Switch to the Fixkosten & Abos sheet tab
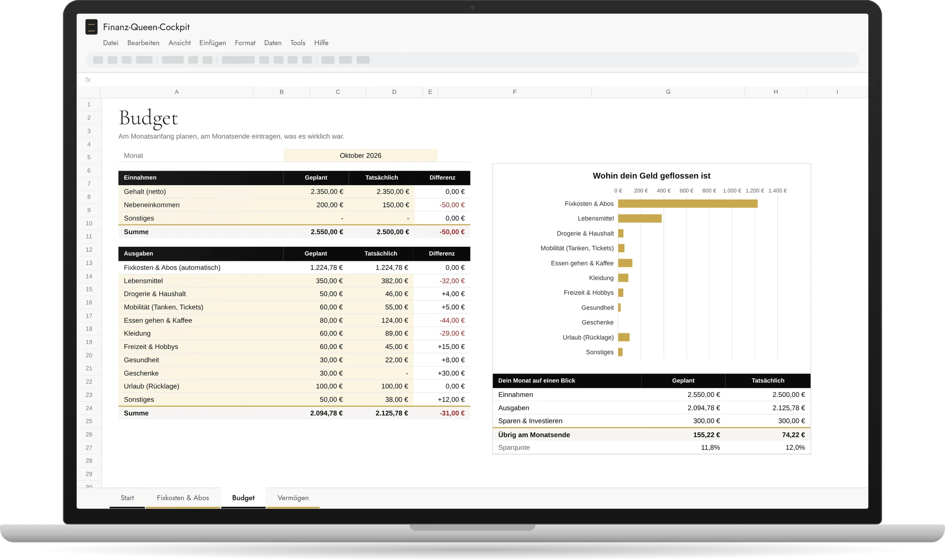The height and width of the screenshot is (560, 945). 183,498
